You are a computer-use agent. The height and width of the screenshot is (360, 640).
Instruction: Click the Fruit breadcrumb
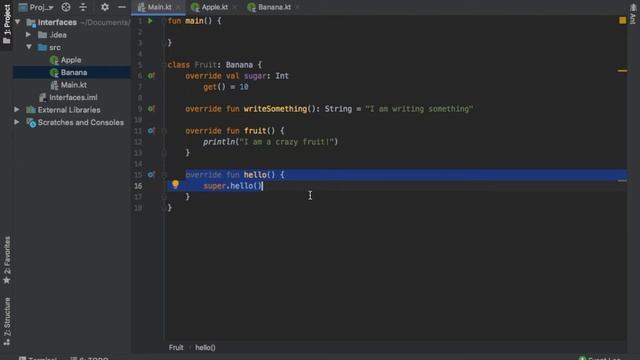point(176,347)
